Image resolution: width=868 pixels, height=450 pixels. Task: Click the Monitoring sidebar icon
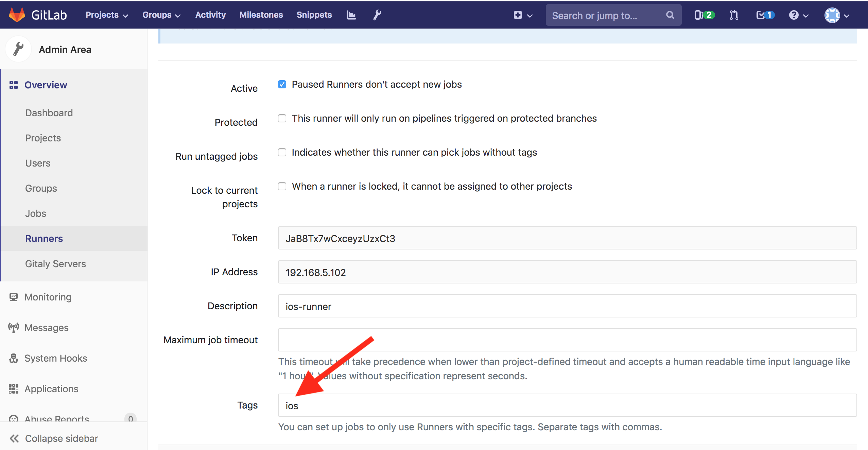pyautogui.click(x=13, y=297)
